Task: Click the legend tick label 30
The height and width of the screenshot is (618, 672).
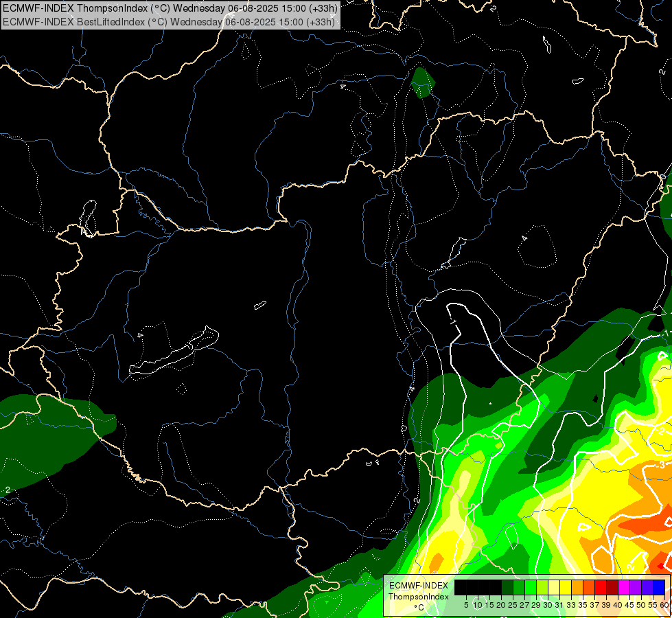Action: click(548, 605)
